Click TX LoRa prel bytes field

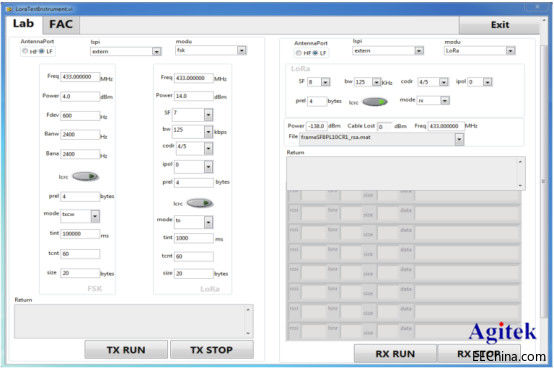click(x=194, y=182)
